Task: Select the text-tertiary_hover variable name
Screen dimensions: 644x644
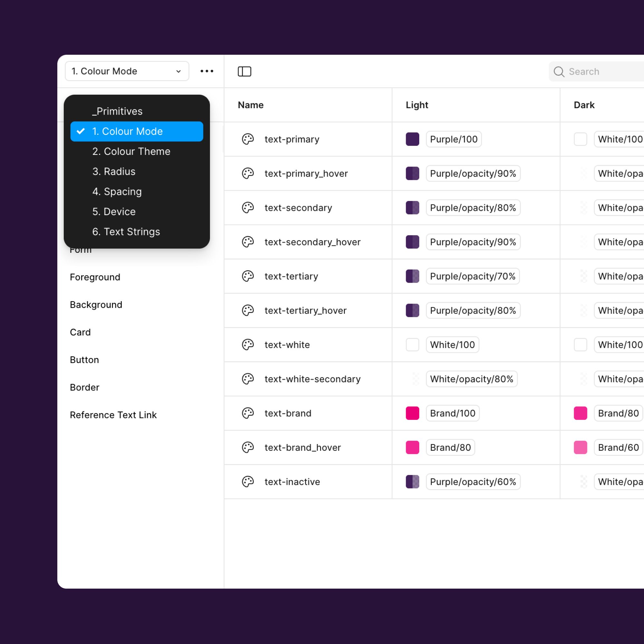Action: 305,310
